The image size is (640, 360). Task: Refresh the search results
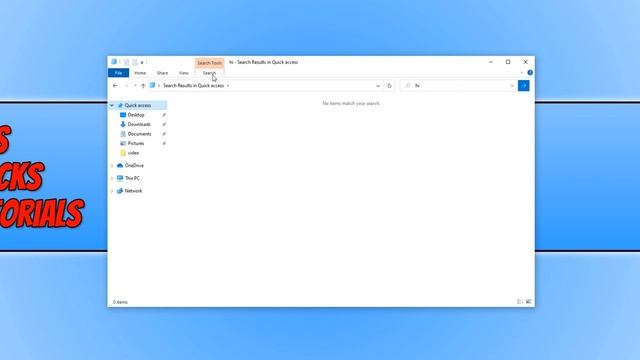click(x=389, y=86)
